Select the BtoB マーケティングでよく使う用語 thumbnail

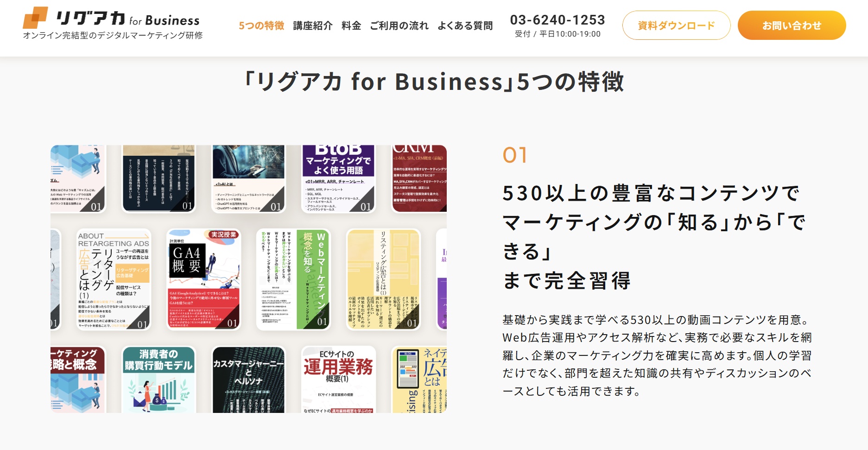click(x=339, y=179)
